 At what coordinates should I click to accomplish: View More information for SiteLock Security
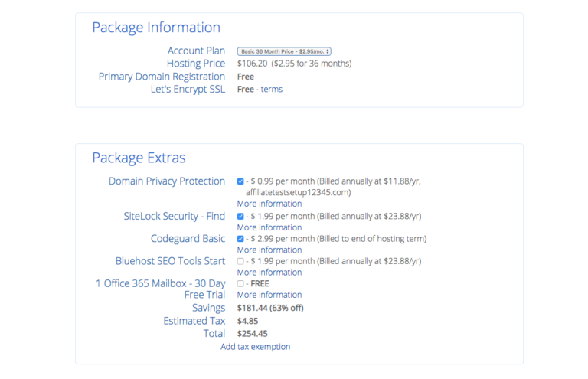[x=269, y=227]
